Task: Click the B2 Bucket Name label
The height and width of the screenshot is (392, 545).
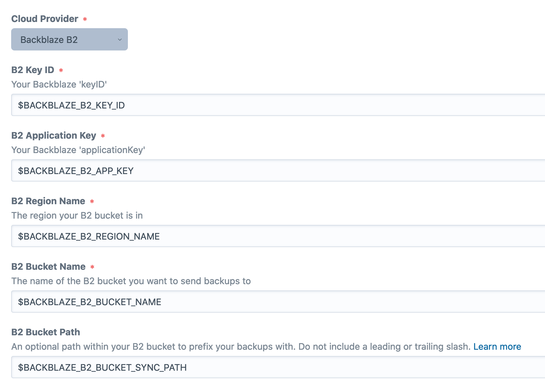Action: pos(49,266)
